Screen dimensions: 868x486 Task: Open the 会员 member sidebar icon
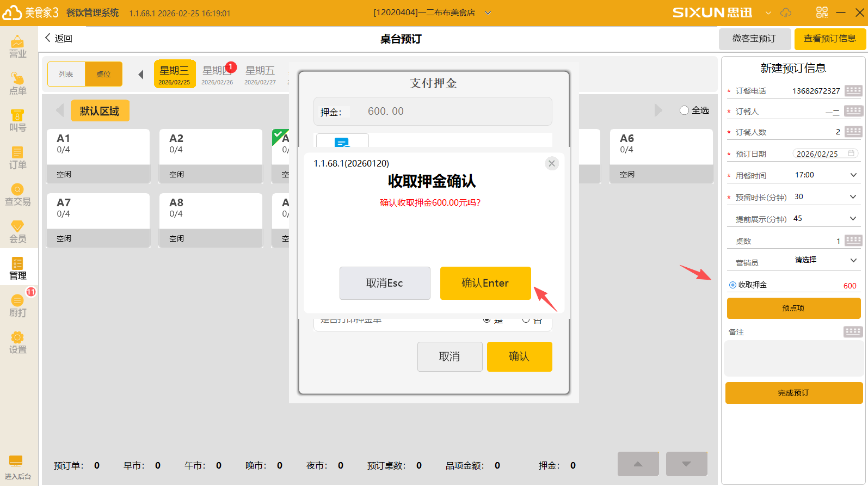[x=17, y=232]
